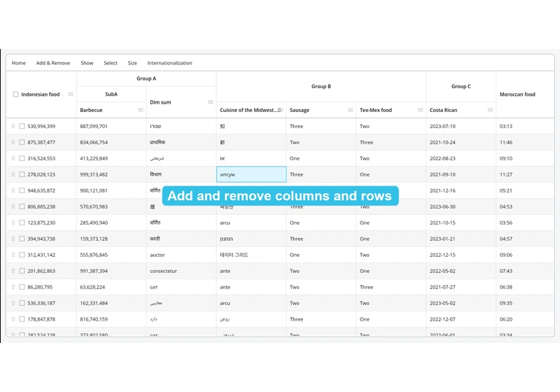
Task: Check the row 806,885,238 checkbox
Action: (x=22, y=206)
